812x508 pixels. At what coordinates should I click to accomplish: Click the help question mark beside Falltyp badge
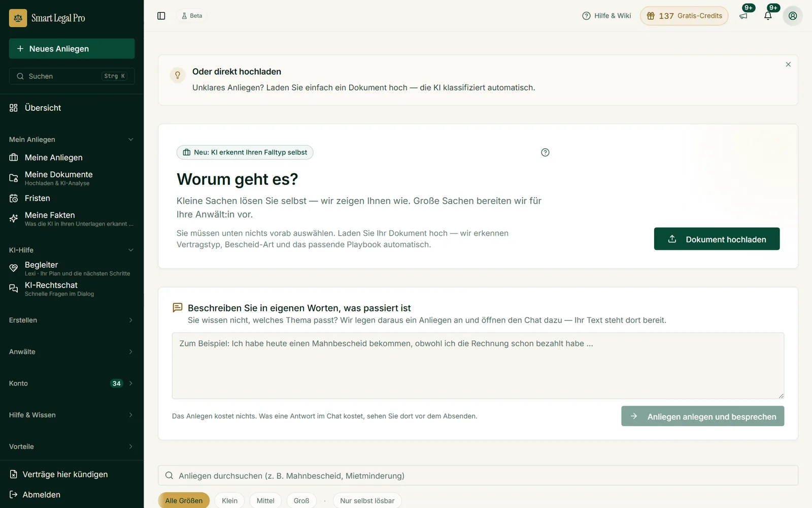coord(545,152)
